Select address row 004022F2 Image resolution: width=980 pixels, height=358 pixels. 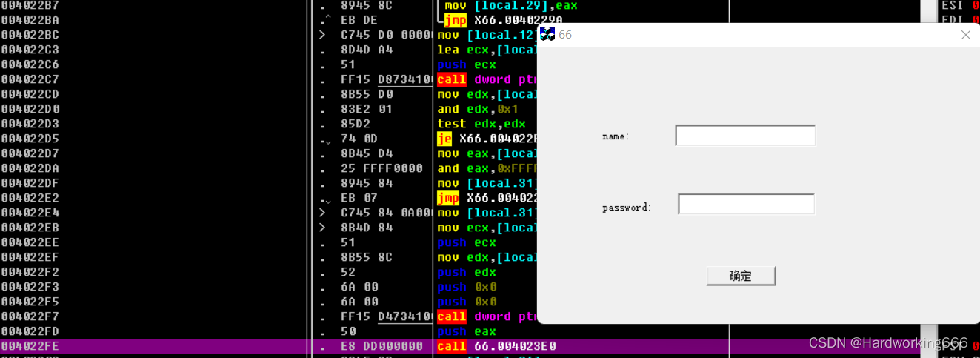(x=30, y=272)
